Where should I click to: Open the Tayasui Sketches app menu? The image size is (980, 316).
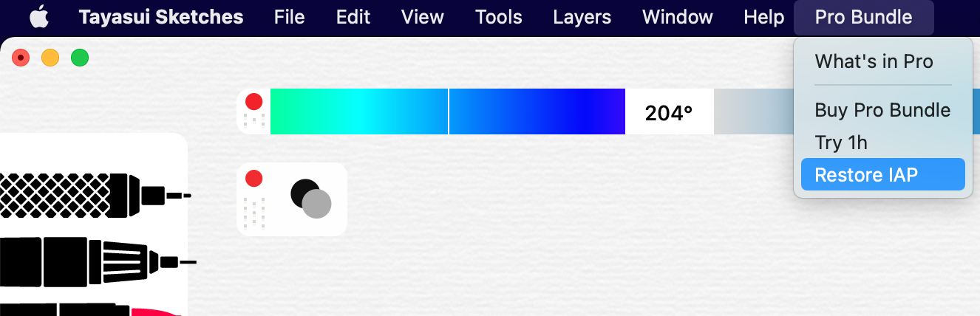point(161,17)
